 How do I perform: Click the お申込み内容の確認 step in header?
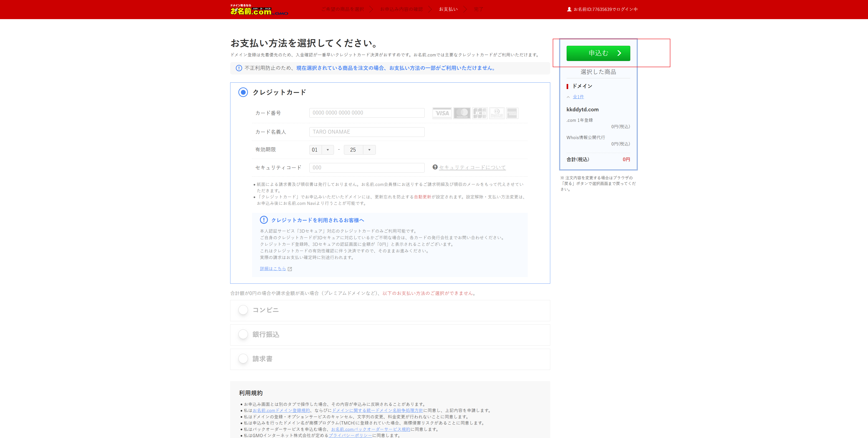pos(401,9)
